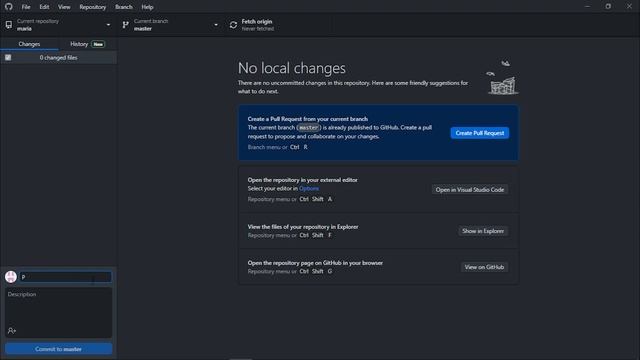
Task: Click the Show in Explorer button
Action: tap(483, 231)
